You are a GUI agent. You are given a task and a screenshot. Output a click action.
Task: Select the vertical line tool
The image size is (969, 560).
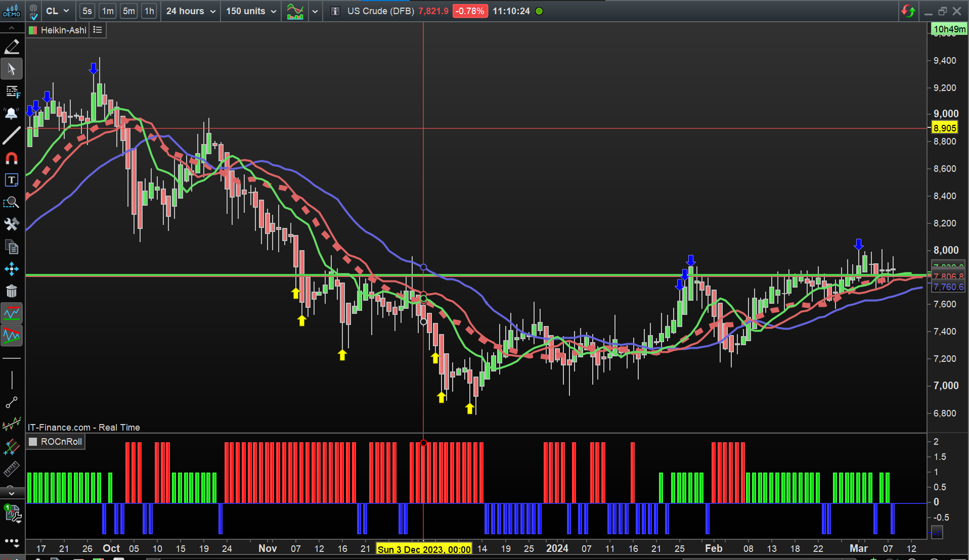pos(12,380)
